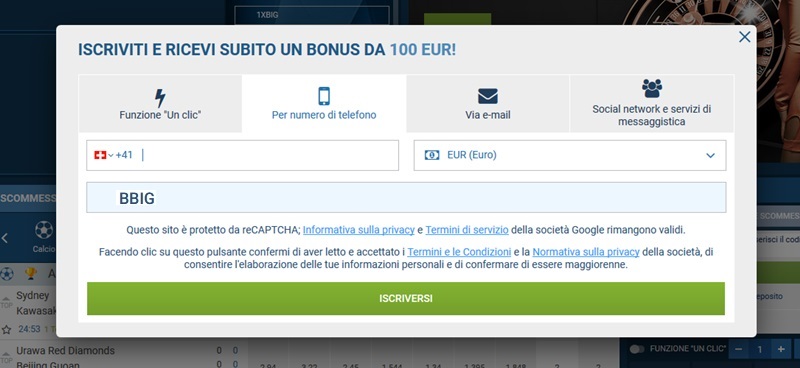Switch to the Via e-mail tab

click(x=488, y=104)
